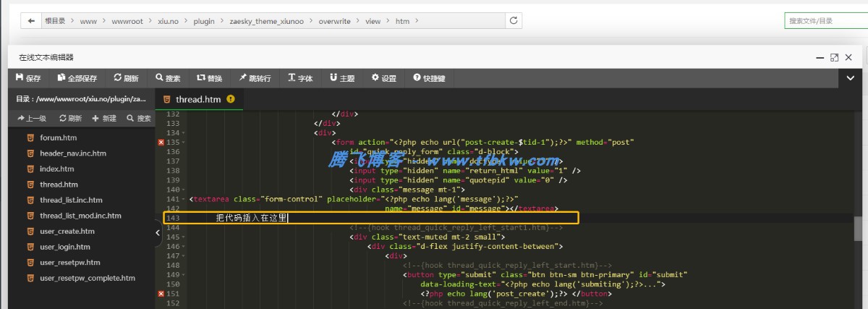Refresh the file manager path

(x=514, y=21)
